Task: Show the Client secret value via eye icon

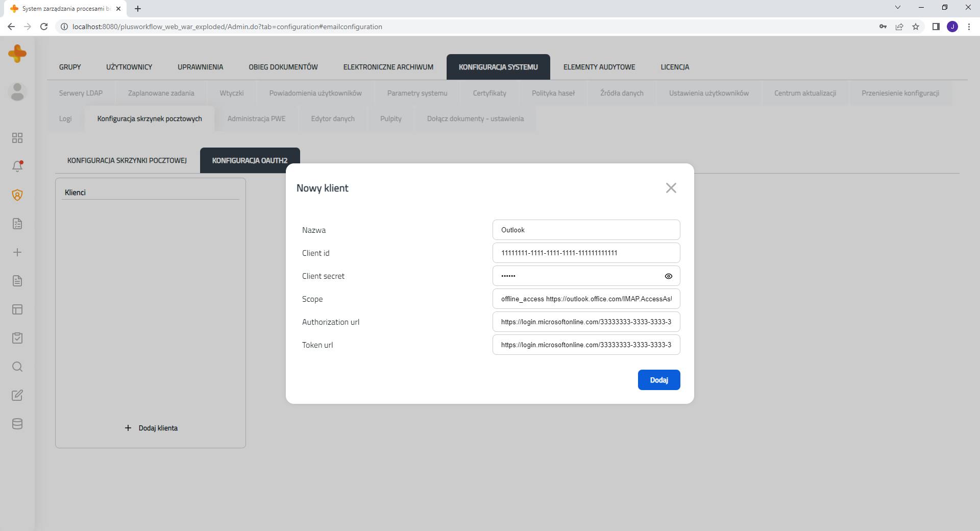Action: coord(669,276)
